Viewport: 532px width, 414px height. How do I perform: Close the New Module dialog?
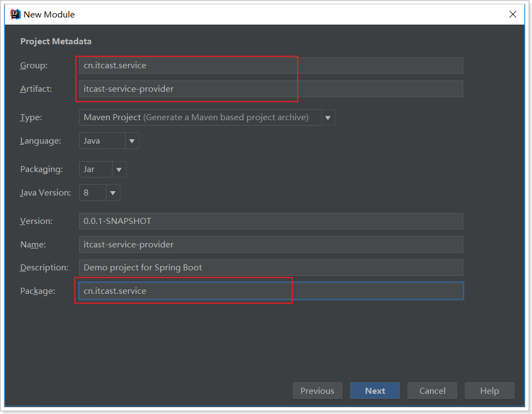513,15
